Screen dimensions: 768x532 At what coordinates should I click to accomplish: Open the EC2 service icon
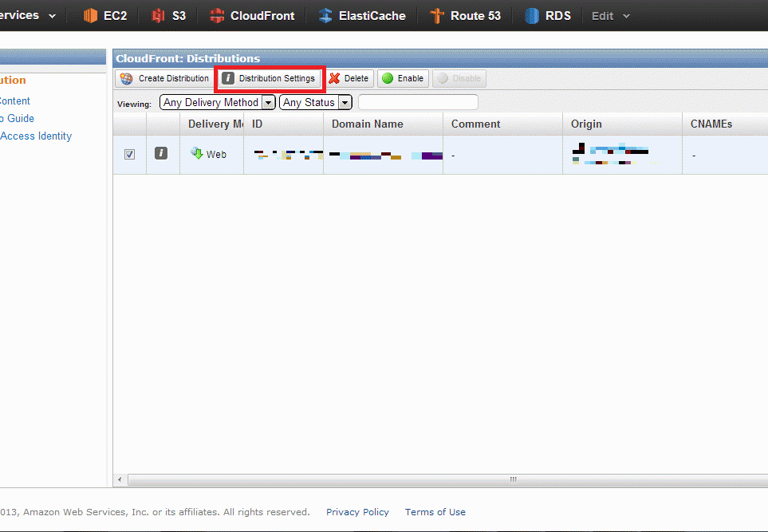tap(90, 16)
